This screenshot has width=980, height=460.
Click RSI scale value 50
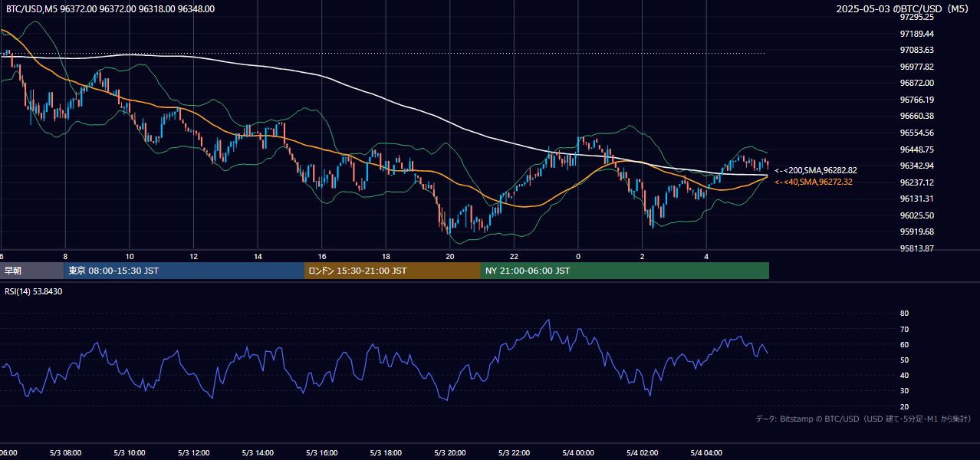coord(904,360)
